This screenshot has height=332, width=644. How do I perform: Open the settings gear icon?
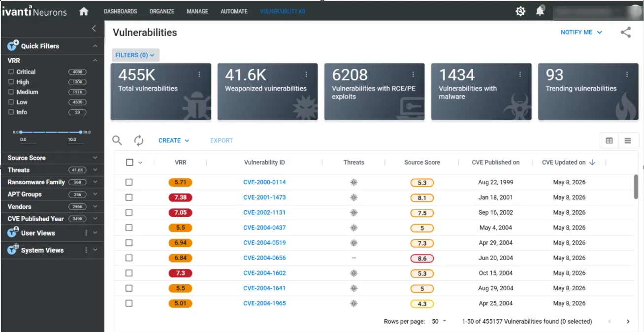click(x=520, y=11)
